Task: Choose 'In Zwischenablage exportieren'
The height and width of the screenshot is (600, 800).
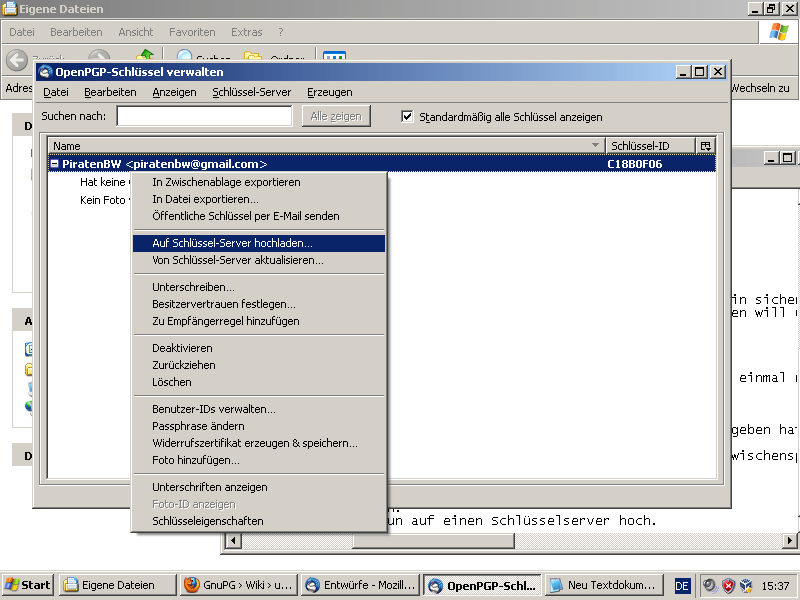Action: (259, 182)
